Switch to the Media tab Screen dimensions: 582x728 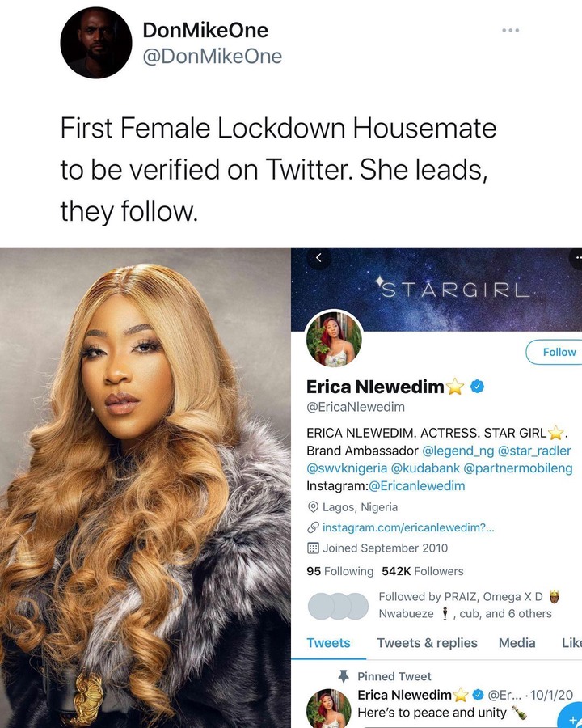click(517, 642)
